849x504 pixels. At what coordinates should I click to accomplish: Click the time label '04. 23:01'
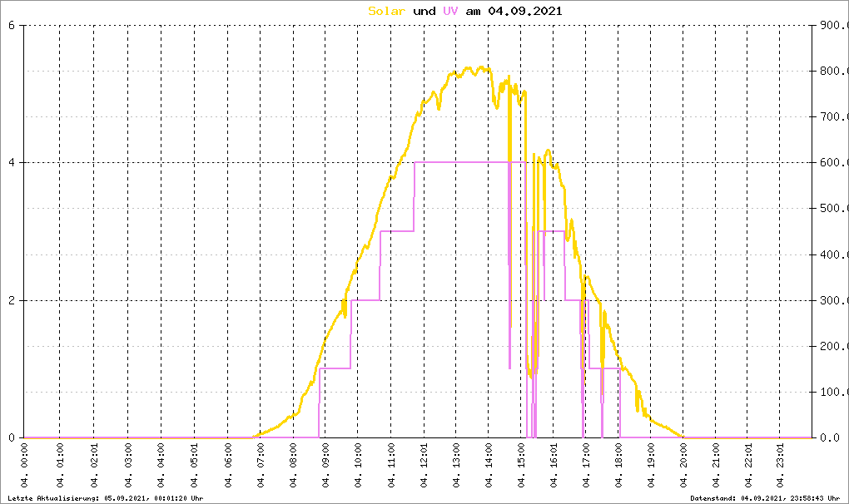point(780,466)
